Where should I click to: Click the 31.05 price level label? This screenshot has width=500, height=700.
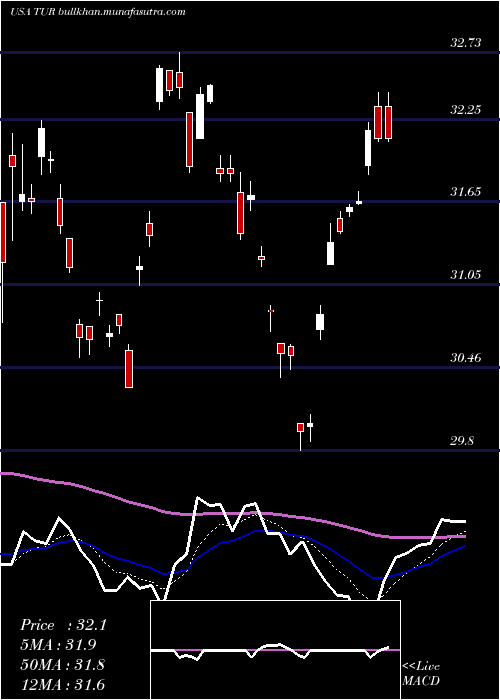tap(466, 275)
